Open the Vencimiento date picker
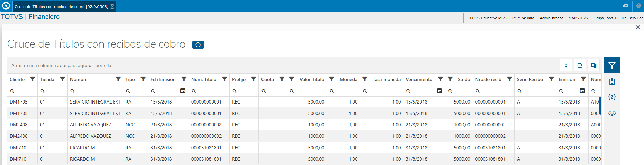This screenshot has width=644, height=165. click(439, 91)
